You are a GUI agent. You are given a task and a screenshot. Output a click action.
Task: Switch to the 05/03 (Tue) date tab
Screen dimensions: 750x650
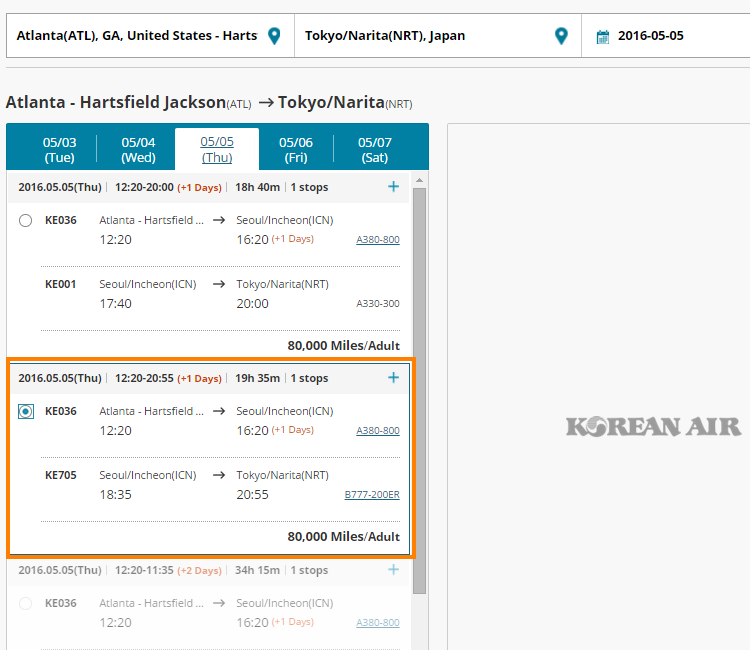pyautogui.click(x=59, y=149)
